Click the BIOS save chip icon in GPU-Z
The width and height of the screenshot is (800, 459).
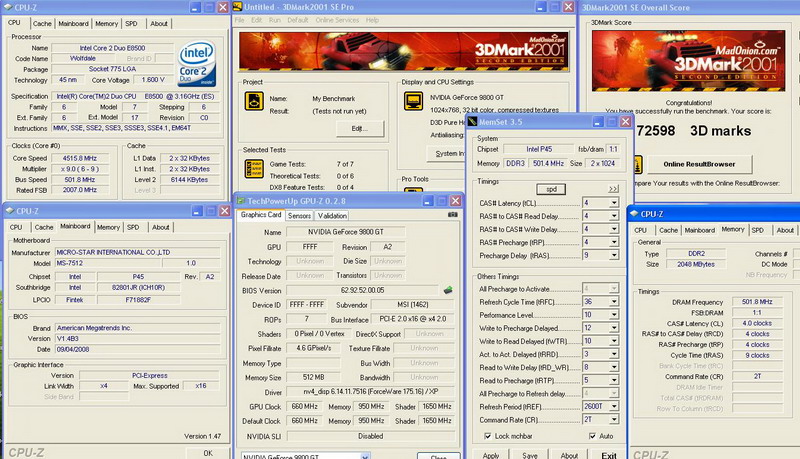447,290
